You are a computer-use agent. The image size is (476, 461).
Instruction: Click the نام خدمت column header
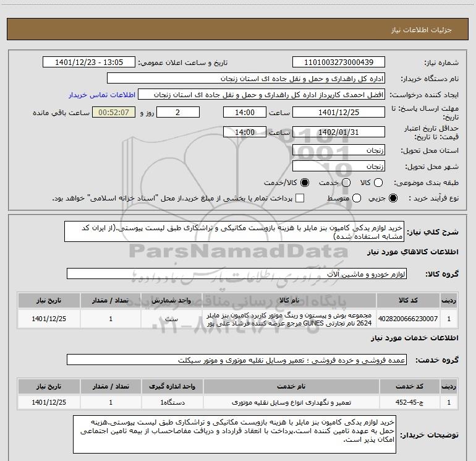(291, 386)
